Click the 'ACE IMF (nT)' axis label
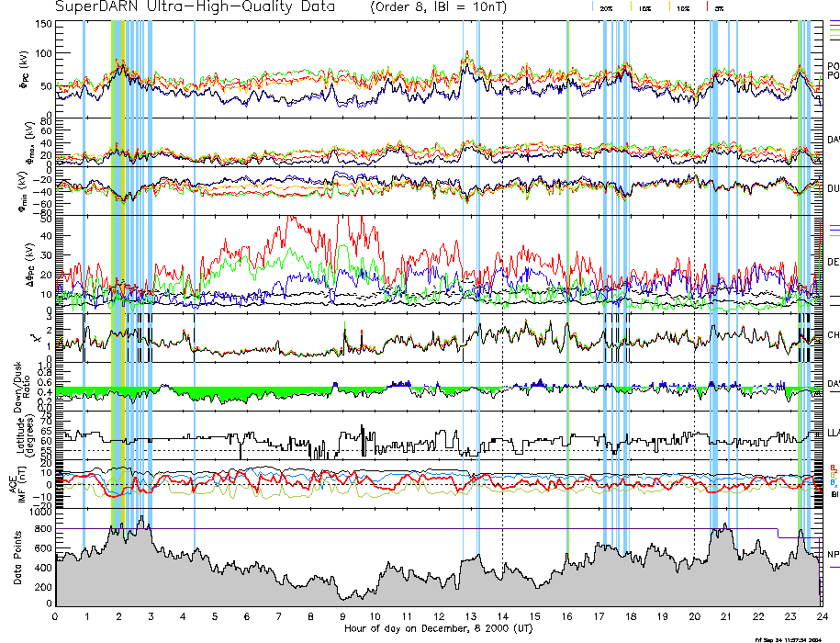This screenshot has width=840, height=643. point(17,484)
